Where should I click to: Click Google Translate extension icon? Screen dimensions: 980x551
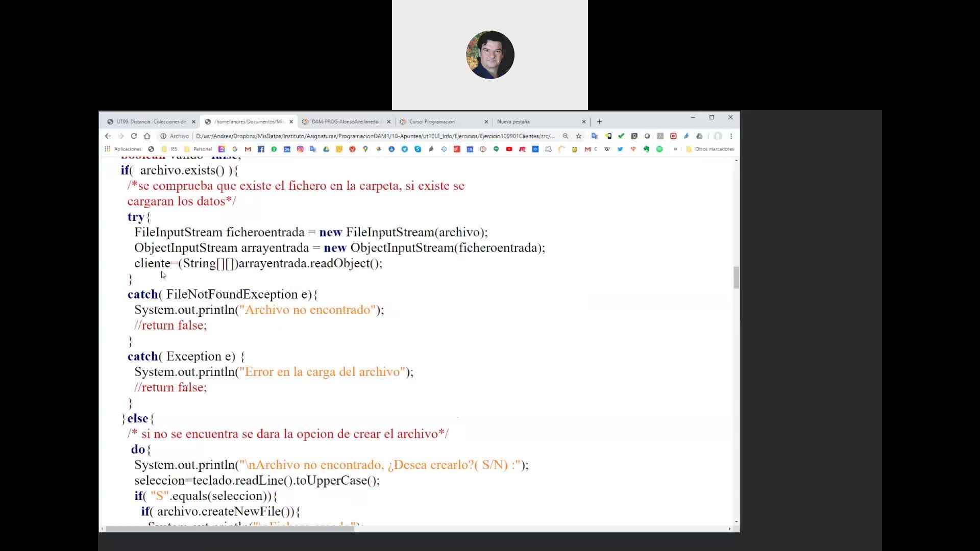click(x=595, y=136)
